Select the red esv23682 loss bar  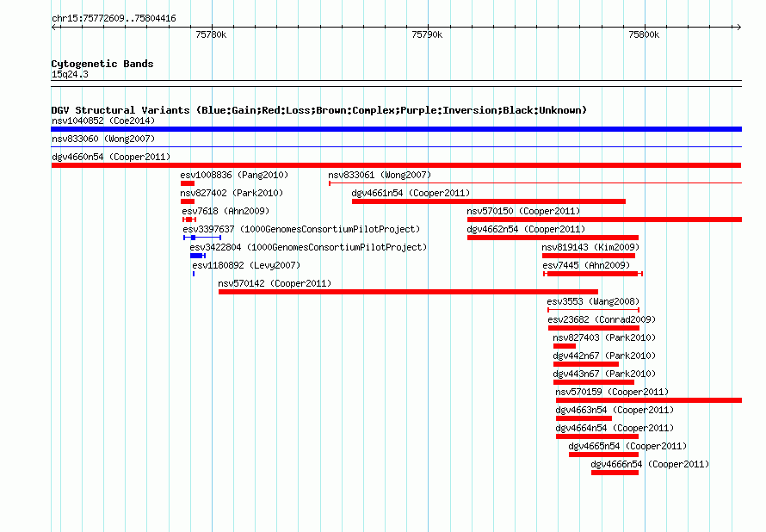point(594,328)
